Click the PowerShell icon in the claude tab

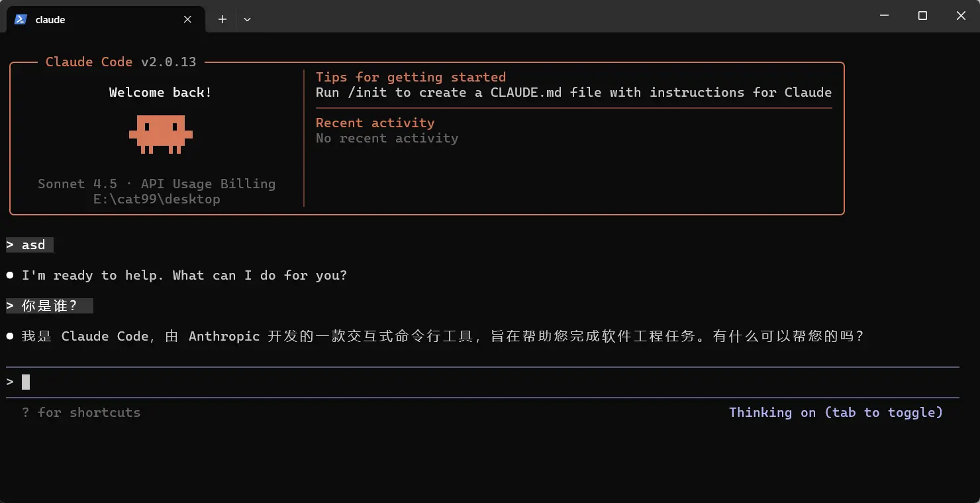[21, 19]
